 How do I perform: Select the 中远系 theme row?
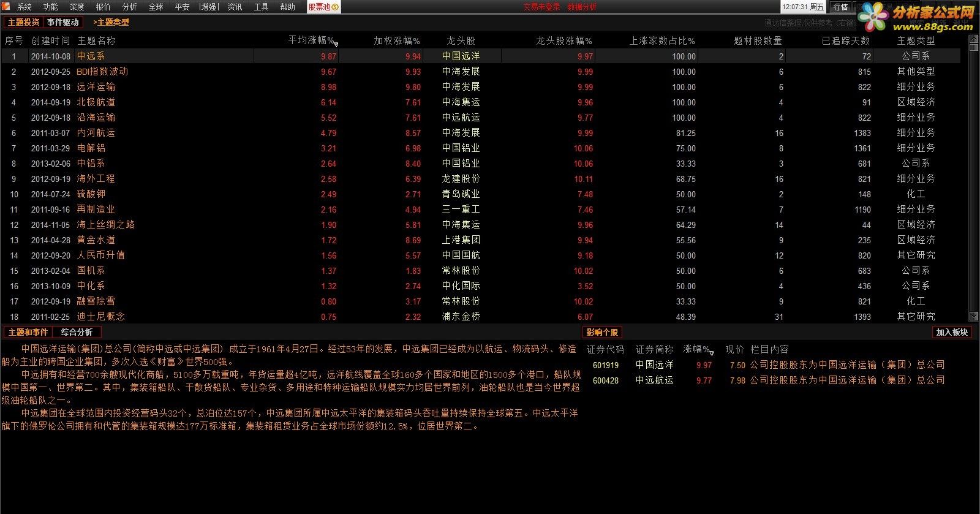[481, 56]
